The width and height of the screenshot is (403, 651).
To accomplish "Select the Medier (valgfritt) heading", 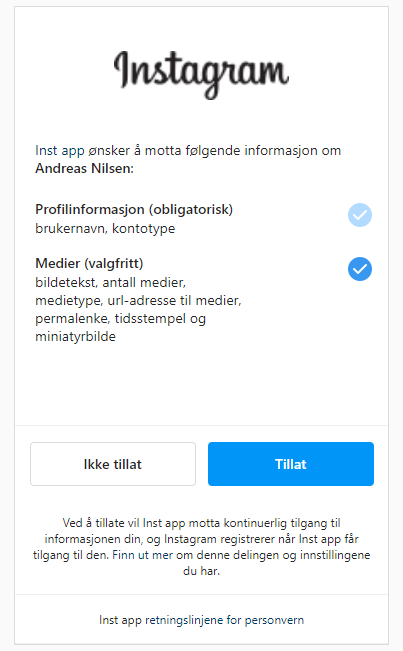I will pyautogui.click(x=89, y=263).
